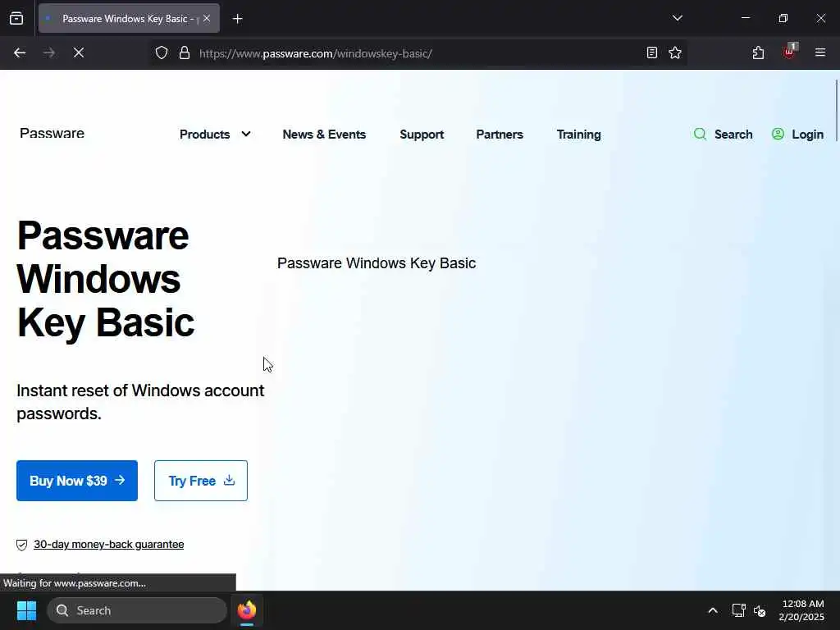
Task: Click the green Search magnifier icon
Action: click(700, 134)
